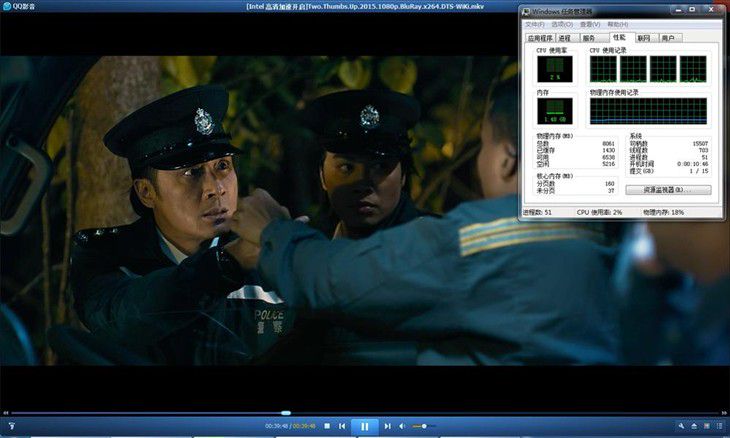Click the 已缓存 value 1430
Viewport: 730px width, 438px height.
(608, 150)
